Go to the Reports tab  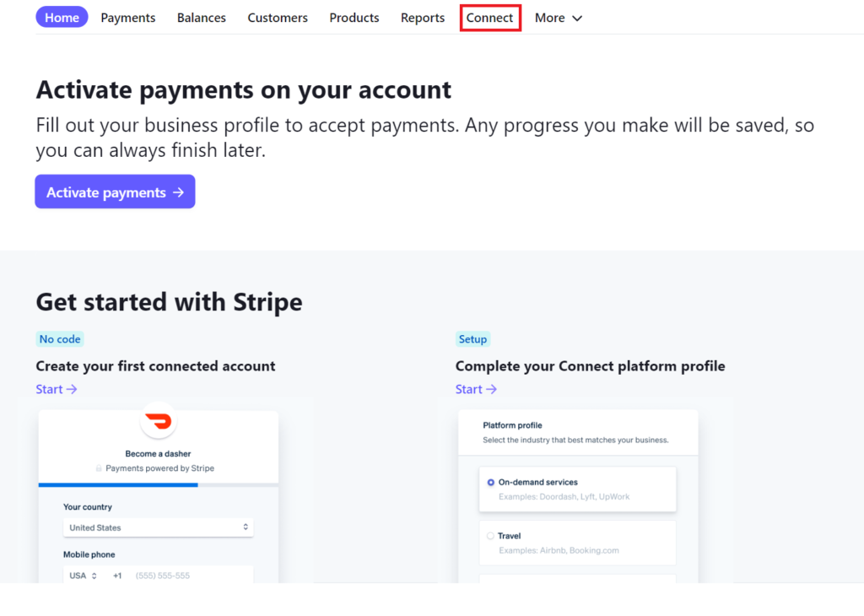(422, 17)
